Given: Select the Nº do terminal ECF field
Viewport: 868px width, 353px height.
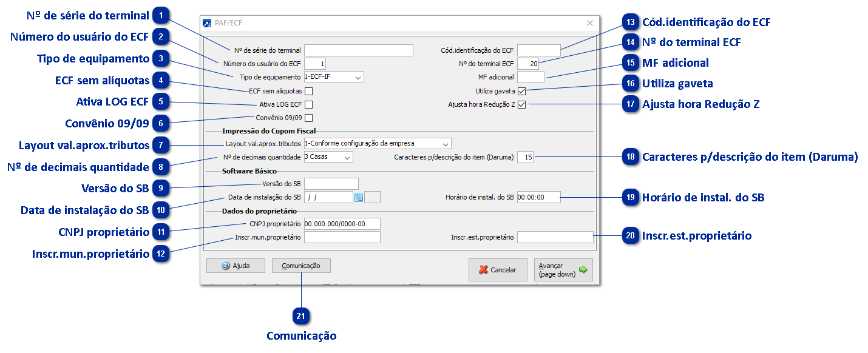Looking at the screenshot, I should pyautogui.click(x=527, y=63).
